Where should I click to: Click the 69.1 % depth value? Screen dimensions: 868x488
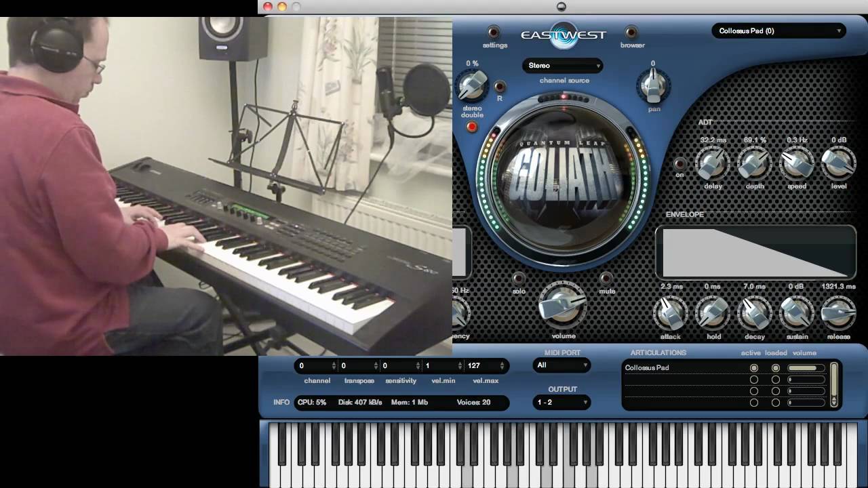click(755, 140)
